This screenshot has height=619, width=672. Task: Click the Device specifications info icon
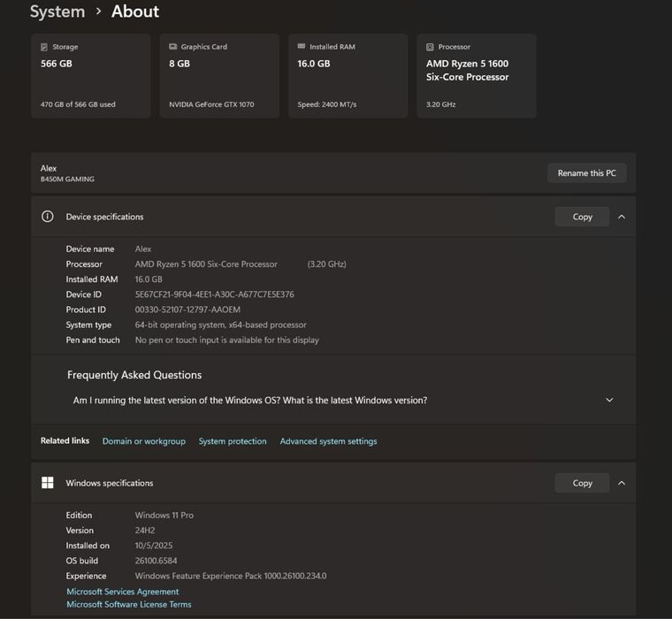click(x=48, y=217)
